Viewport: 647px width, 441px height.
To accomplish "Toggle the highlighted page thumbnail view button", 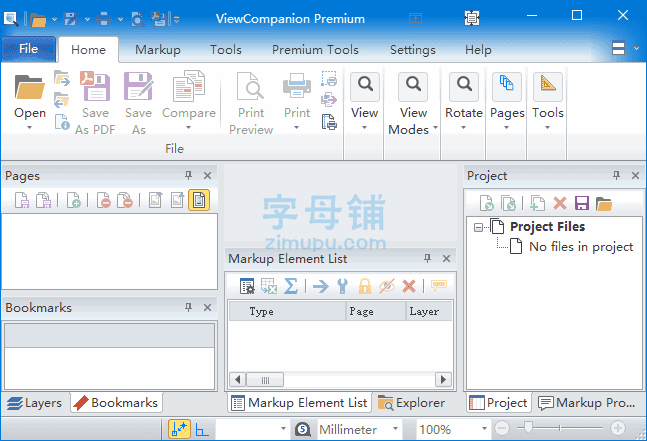I will [x=199, y=200].
